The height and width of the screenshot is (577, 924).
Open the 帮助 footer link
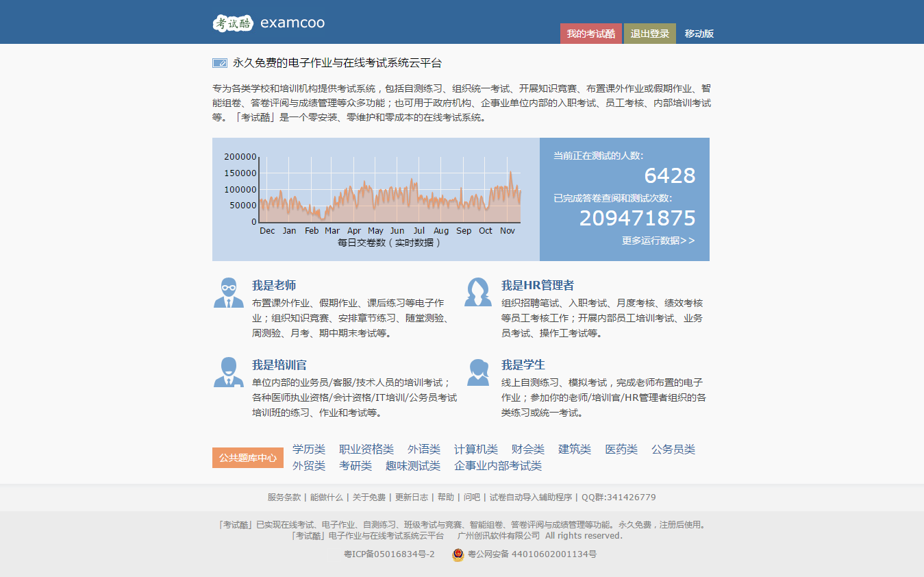click(x=446, y=498)
